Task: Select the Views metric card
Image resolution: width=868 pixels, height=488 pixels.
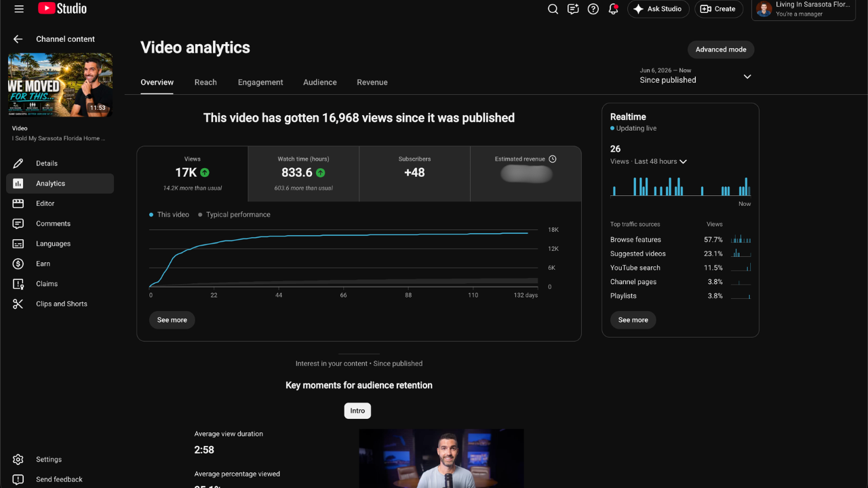Action: pyautogui.click(x=193, y=174)
